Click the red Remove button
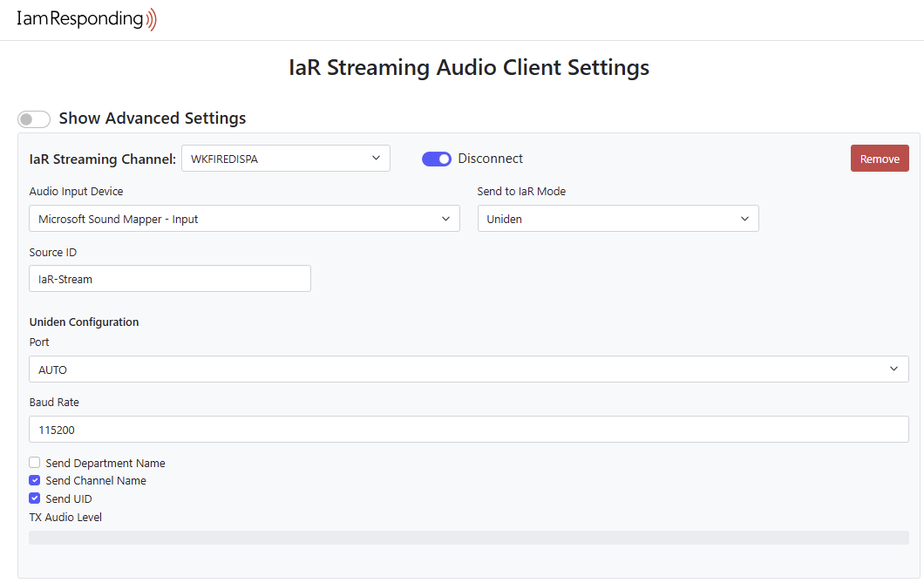This screenshot has width=924, height=583. click(x=880, y=159)
